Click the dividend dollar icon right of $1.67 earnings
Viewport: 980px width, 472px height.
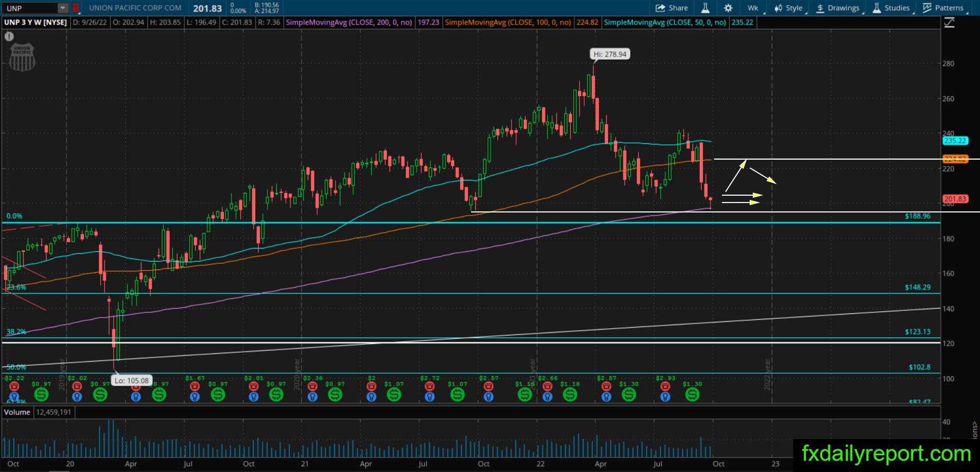click(x=218, y=394)
